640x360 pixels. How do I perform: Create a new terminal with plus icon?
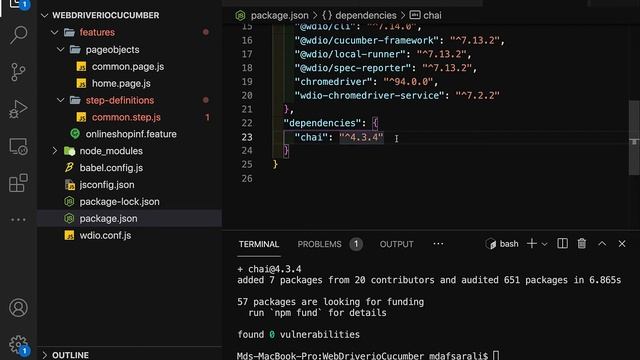[531, 244]
